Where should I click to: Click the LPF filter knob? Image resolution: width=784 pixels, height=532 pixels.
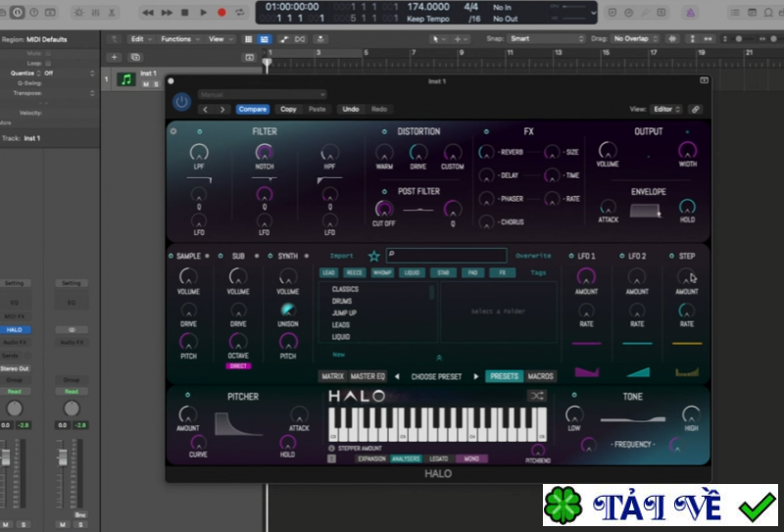[200, 152]
